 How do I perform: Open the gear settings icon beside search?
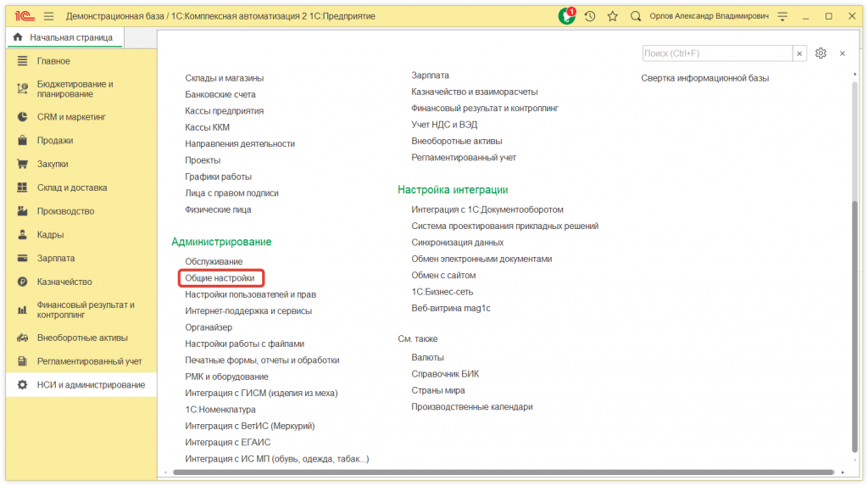pyautogui.click(x=821, y=53)
